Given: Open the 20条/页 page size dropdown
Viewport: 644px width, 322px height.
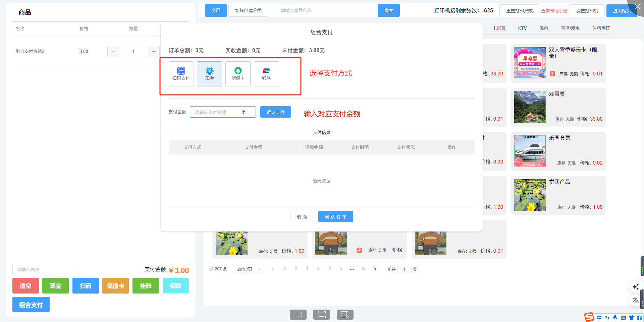Looking at the screenshot, I should pyautogui.click(x=248, y=269).
